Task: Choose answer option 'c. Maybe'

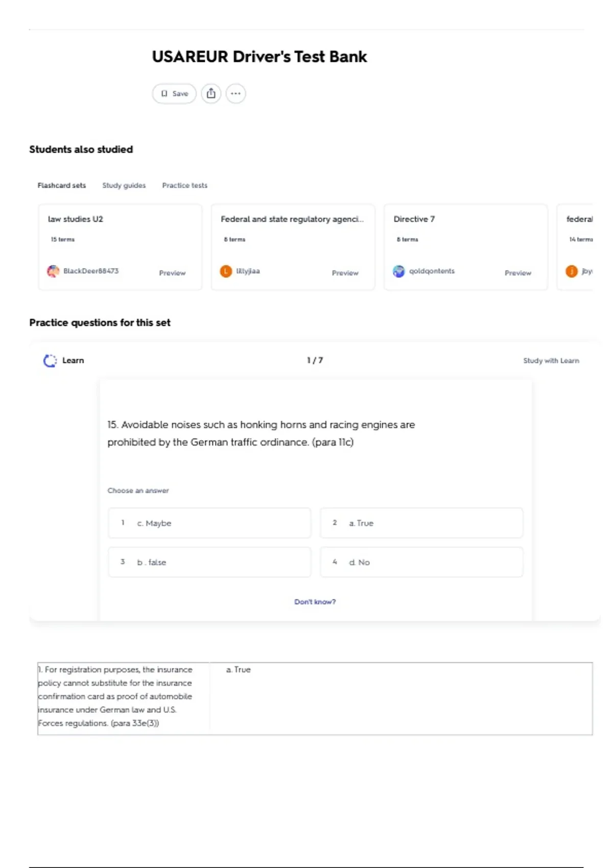Action: (x=209, y=523)
